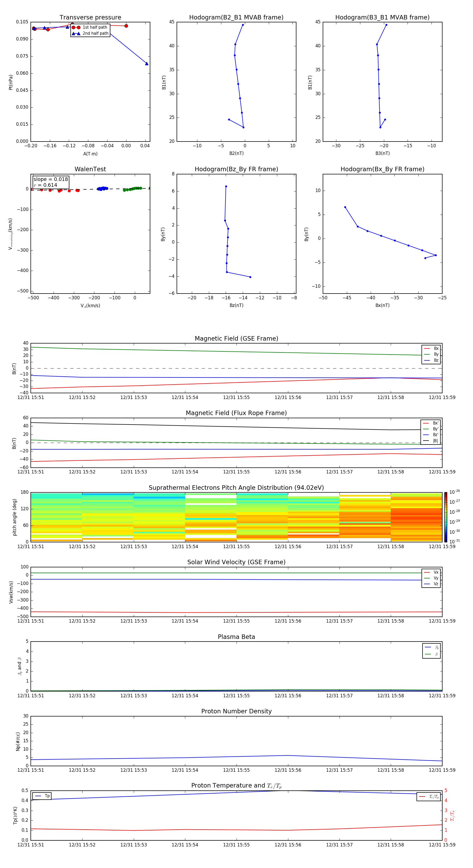Viewport: 473px width, 868px height.
Task: Select the 'Proton Temperature and Te/Tp' title
Action: click(x=236, y=786)
